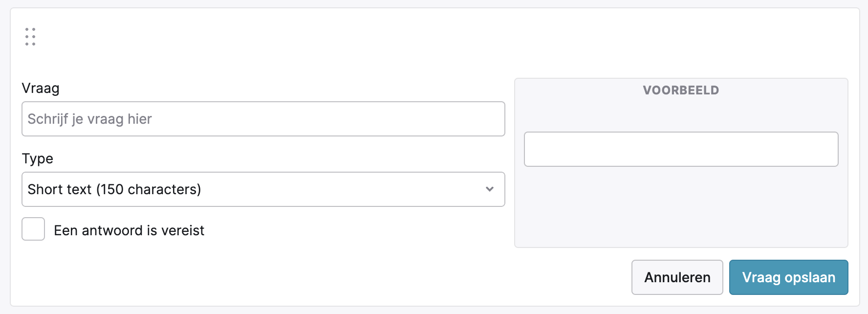Click the 'Een antwoord is vereist' label text
This screenshot has width=868, height=314.
click(129, 230)
